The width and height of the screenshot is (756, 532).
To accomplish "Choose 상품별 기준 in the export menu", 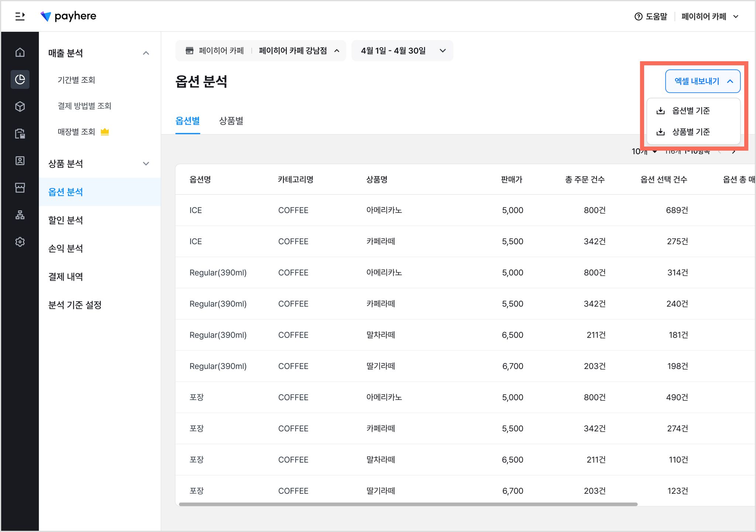I will click(x=694, y=132).
